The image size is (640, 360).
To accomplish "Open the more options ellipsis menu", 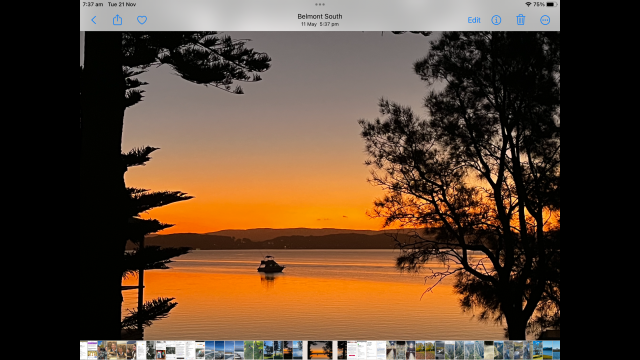I will [x=545, y=20].
